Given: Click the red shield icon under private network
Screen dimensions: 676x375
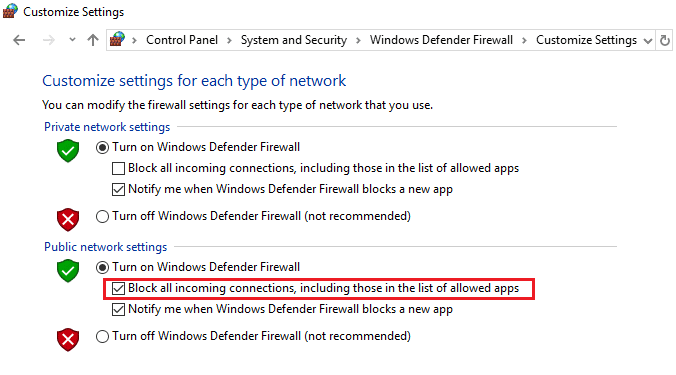Looking at the screenshot, I should (x=68, y=220).
